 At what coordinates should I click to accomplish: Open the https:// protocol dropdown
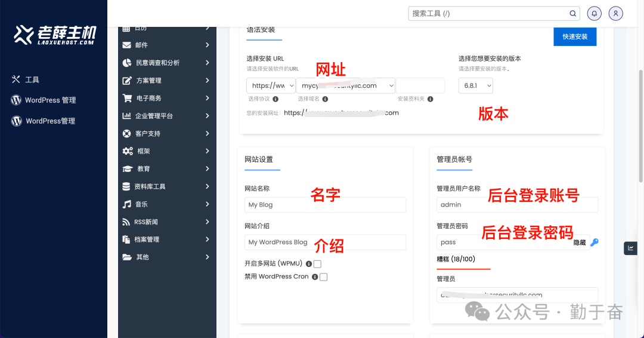pos(272,86)
